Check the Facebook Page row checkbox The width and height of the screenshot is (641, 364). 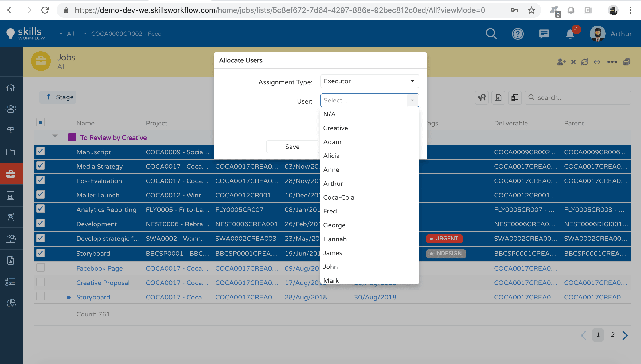click(x=41, y=268)
